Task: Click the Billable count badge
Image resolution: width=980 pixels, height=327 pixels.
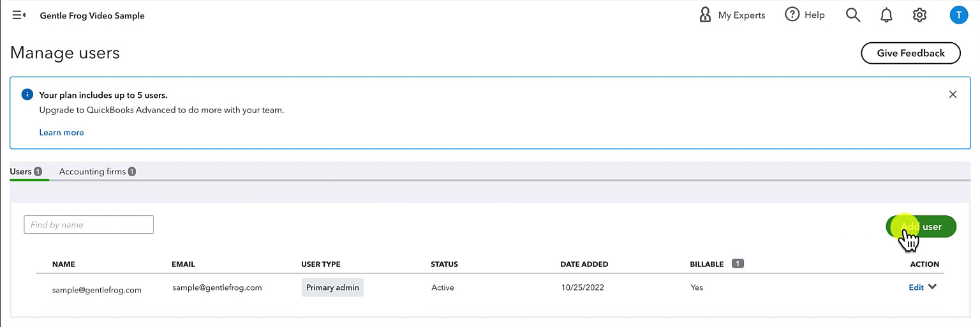Action: click(738, 263)
